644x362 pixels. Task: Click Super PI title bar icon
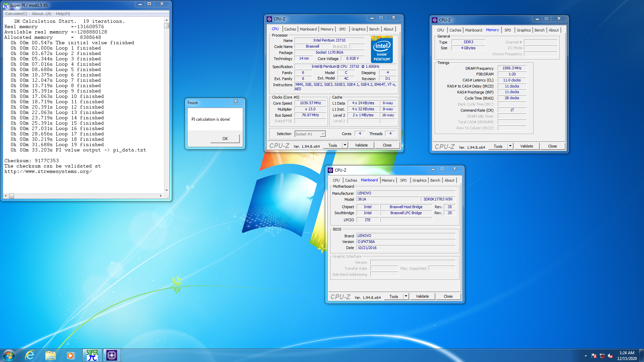pos(6,5)
